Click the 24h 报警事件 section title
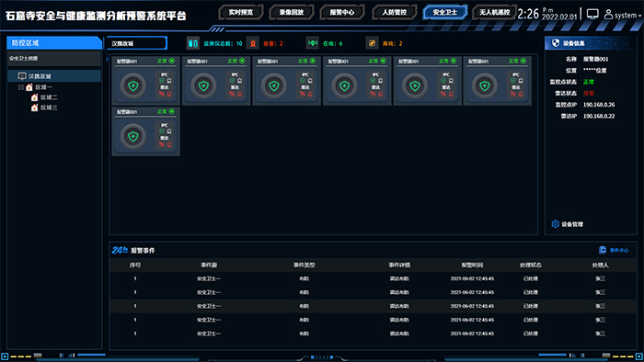The image size is (644, 362). pyautogui.click(x=133, y=250)
